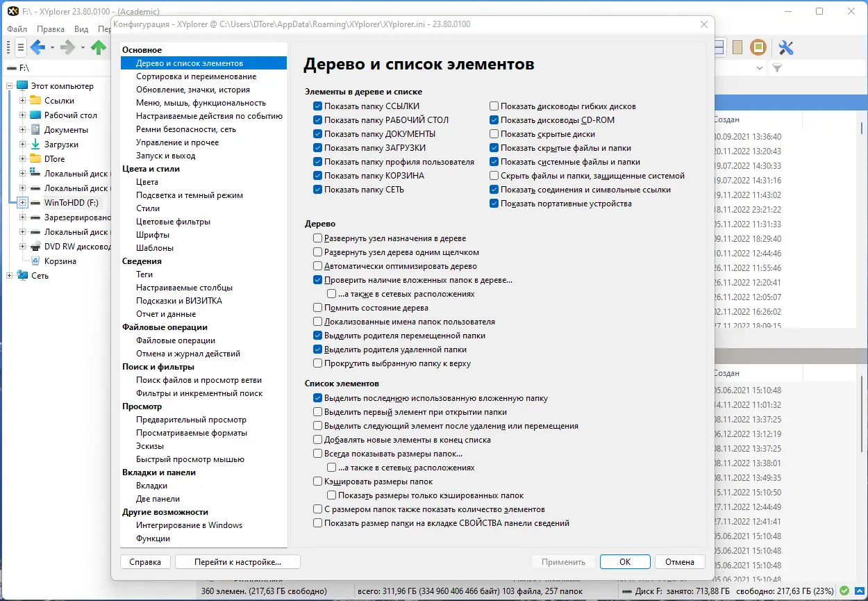The width and height of the screenshot is (868, 601).
Task: Click the green Up arrow toolbar icon
Action: (x=99, y=47)
